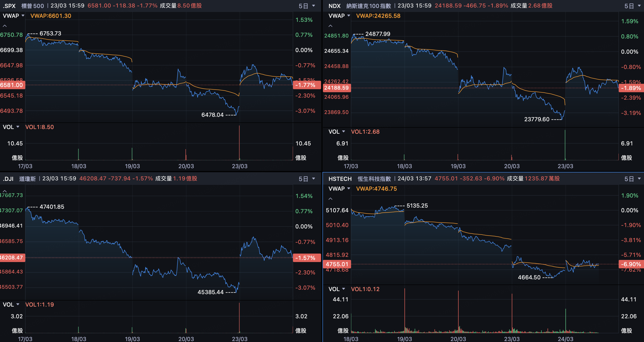Change the 5日 period selector on NDX chart
The image size is (644, 342).
click(x=632, y=6)
